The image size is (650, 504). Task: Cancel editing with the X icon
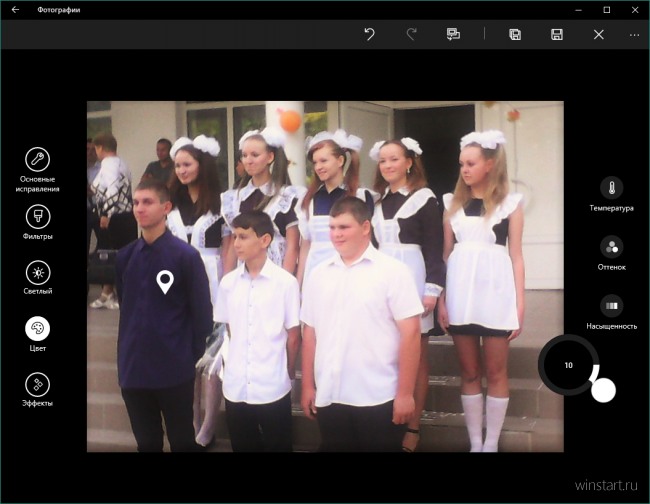tap(599, 34)
